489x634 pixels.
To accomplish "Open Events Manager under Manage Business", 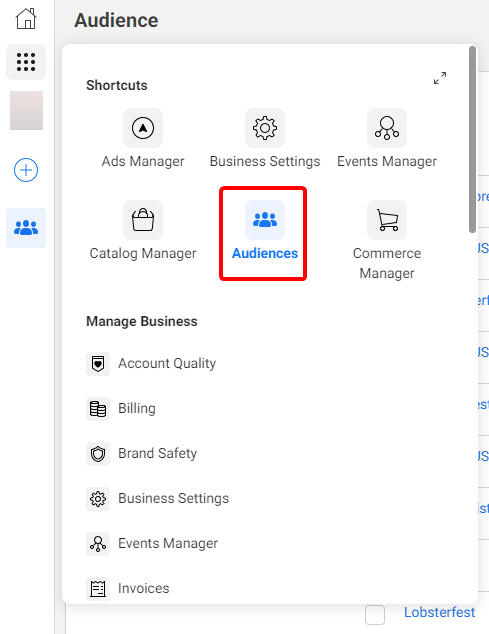I will click(x=168, y=543).
